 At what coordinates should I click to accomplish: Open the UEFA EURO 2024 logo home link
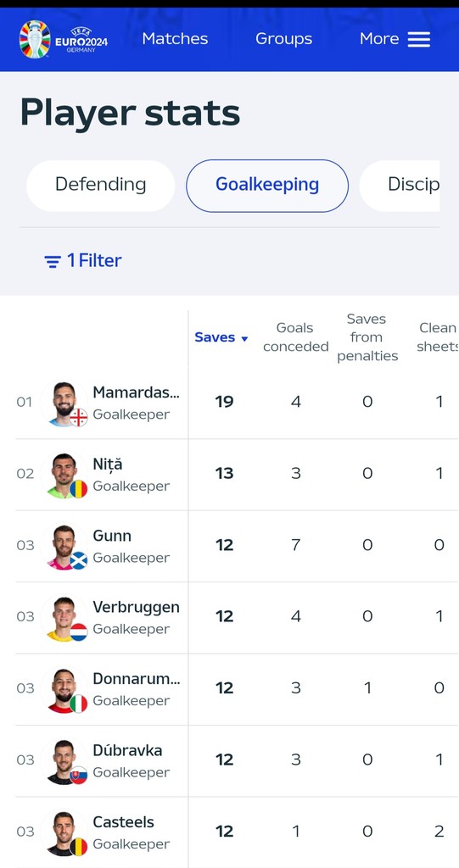[x=63, y=39]
